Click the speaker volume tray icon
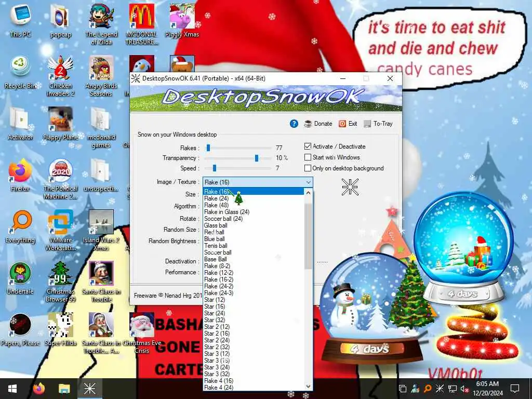532x399 pixels. [x=463, y=389]
